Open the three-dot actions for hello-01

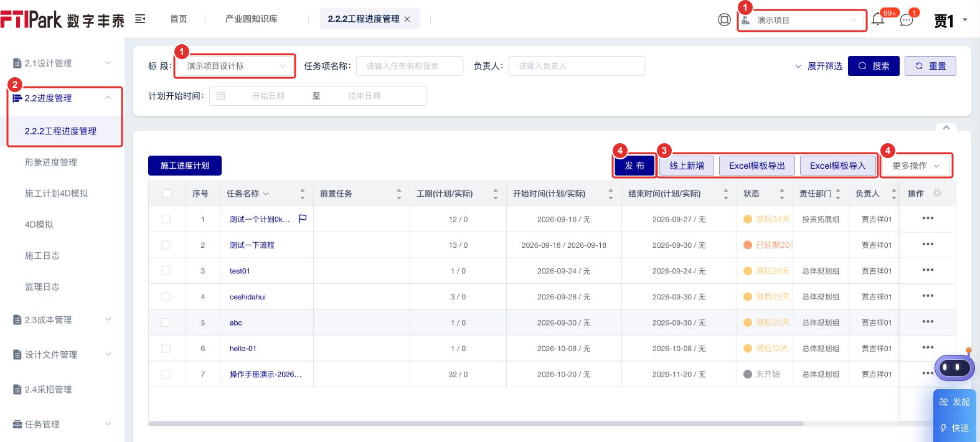928,348
